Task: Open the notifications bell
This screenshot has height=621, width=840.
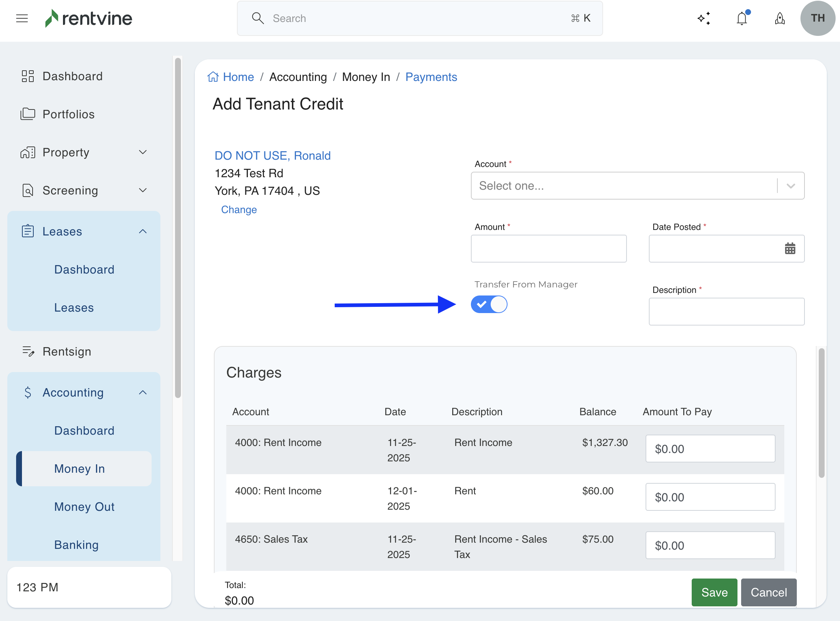Action: coord(742,18)
